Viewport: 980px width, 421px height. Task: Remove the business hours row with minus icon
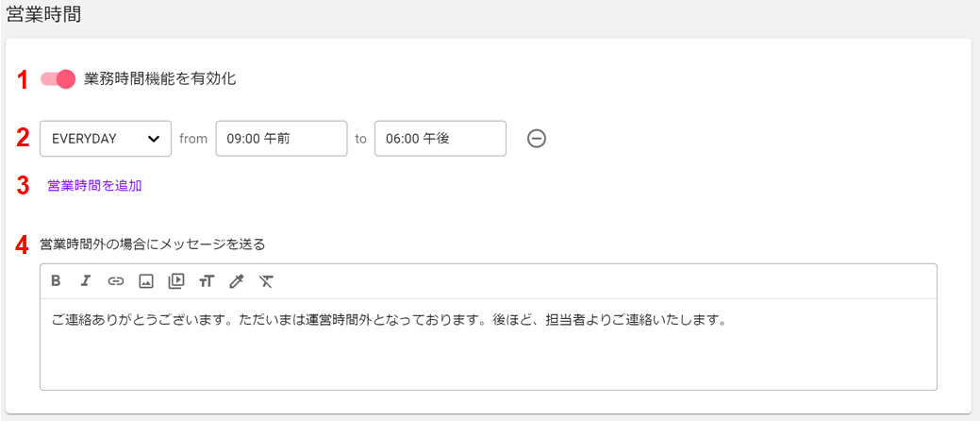click(x=537, y=139)
